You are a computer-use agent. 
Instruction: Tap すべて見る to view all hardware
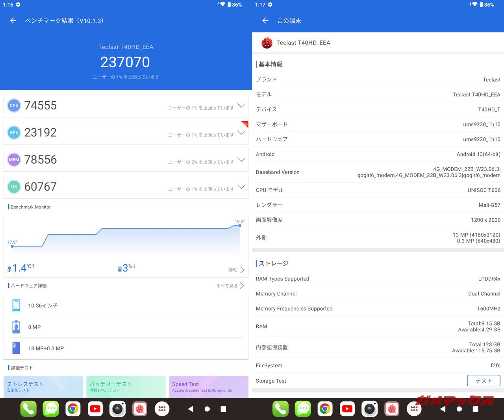pyautogui.click(x=230, y=286)
